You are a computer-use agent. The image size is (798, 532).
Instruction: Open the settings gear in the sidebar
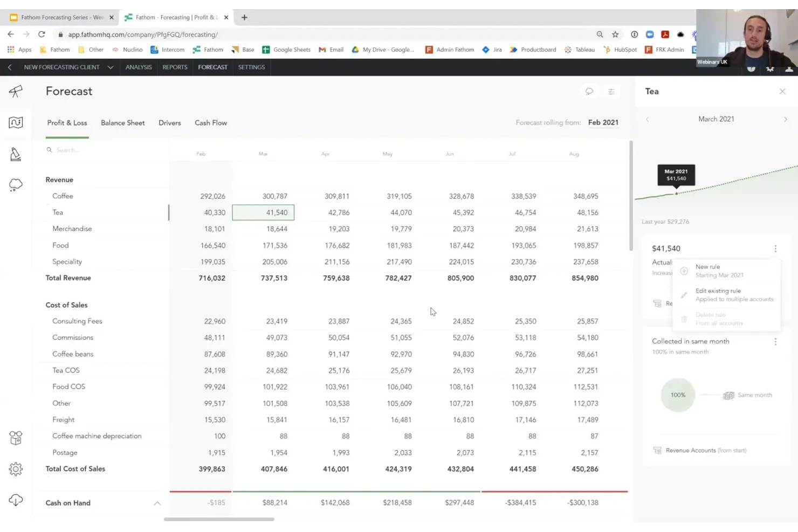[x=15, y=469]
